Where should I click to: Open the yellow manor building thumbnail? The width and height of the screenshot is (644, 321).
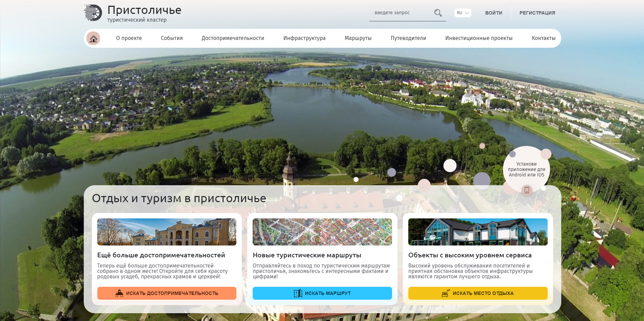[167, 232]
